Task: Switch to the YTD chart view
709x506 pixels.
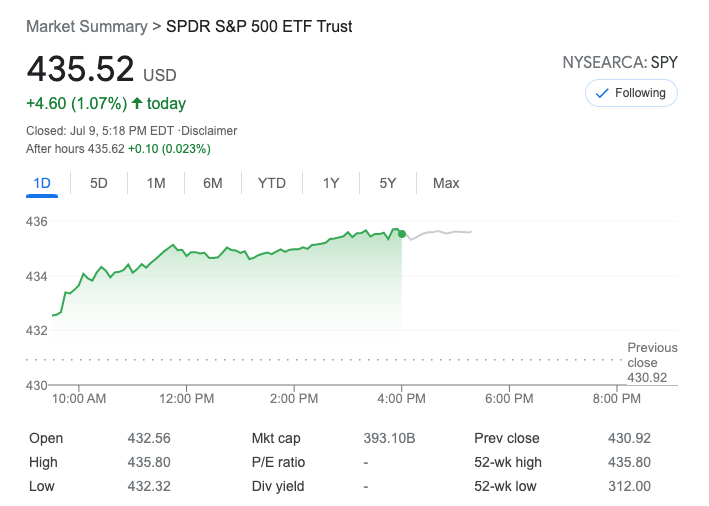Action: (271, 183)
